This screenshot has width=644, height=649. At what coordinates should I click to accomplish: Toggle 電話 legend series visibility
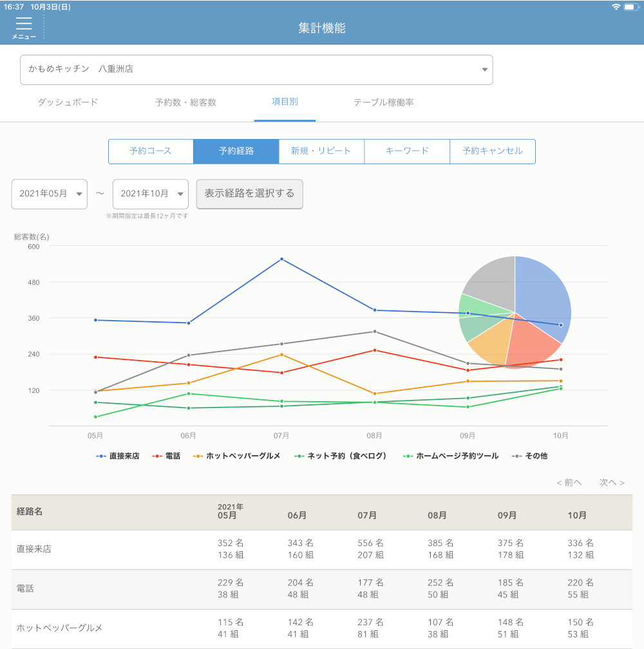pyautogui.click(x=167, y=456)
